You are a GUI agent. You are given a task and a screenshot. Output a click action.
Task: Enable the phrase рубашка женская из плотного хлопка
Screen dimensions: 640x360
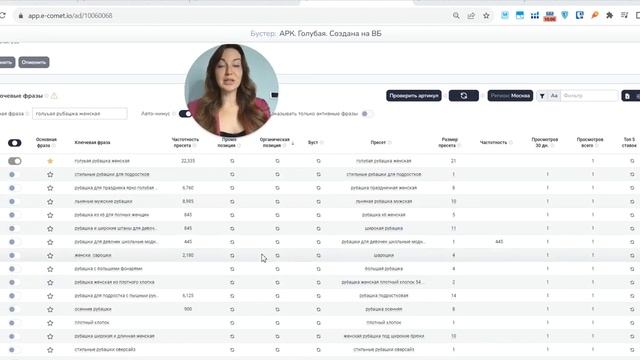tap(14, 282)
